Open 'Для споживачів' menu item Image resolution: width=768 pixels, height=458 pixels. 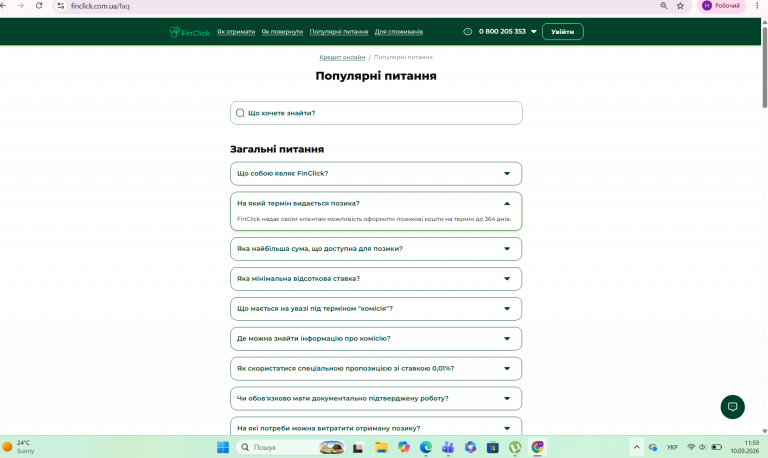(399, 31)
